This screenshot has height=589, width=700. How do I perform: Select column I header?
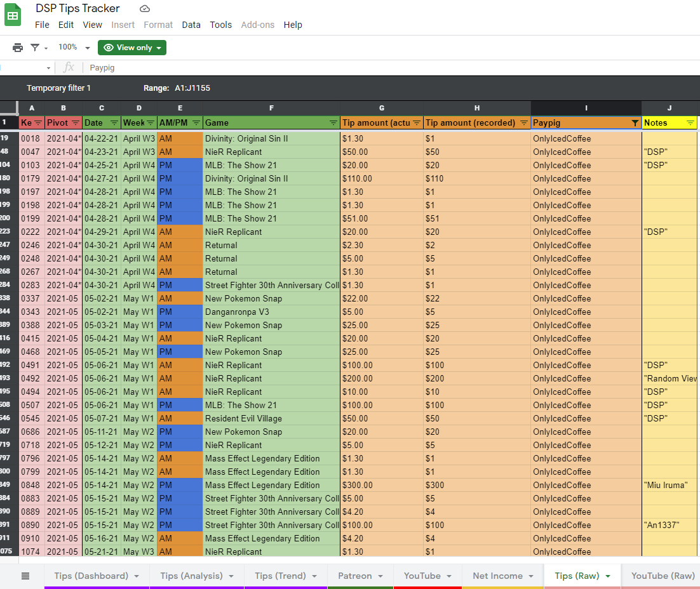[586, 108]
